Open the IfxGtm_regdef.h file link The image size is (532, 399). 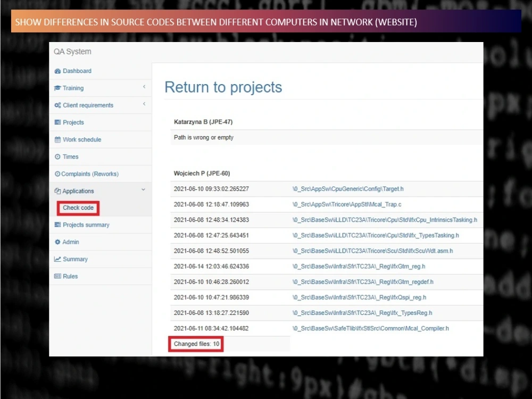tap(363, 282)
